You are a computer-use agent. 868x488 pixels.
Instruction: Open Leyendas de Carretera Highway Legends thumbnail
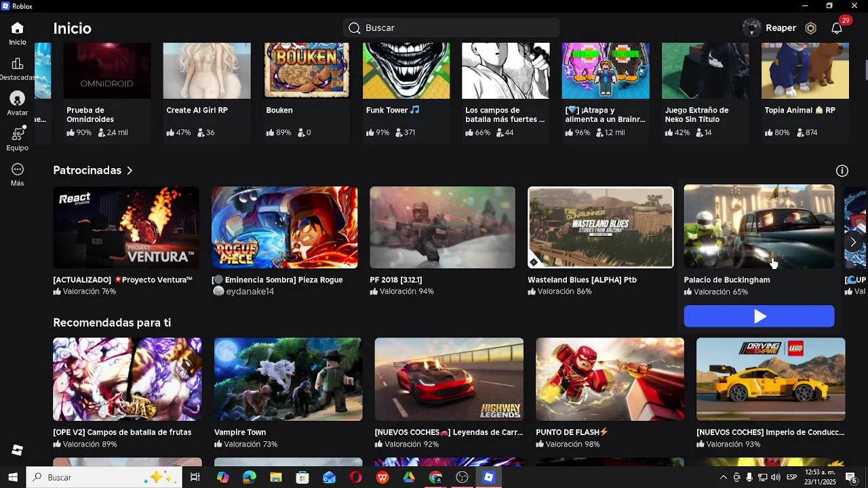[449, 380]
